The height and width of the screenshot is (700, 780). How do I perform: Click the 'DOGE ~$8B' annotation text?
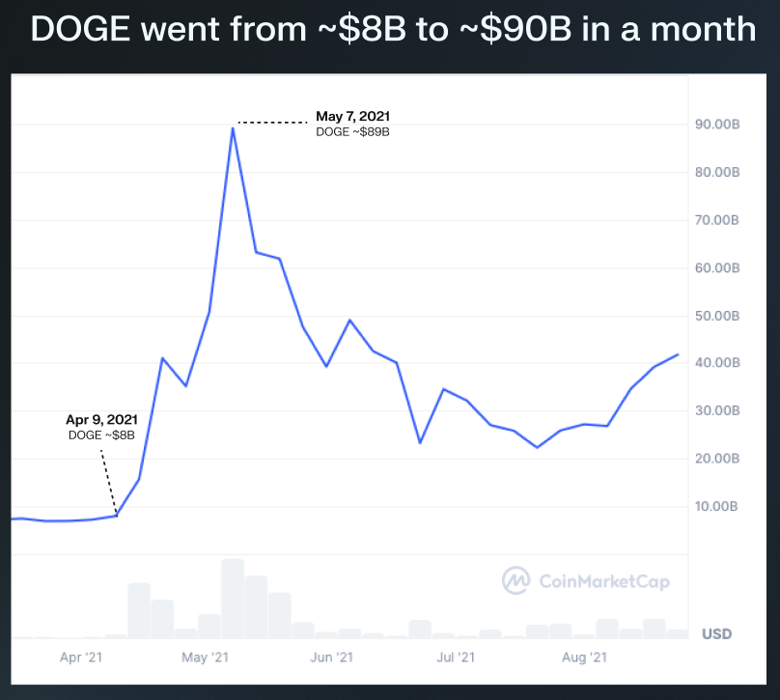pyautogui.click(x=101, y=435)
